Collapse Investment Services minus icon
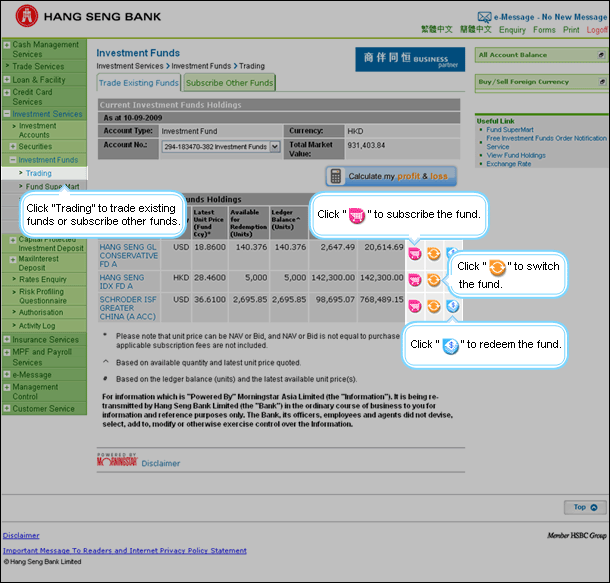Viewport: 610px width, 583px height. (x=7, y=114)
